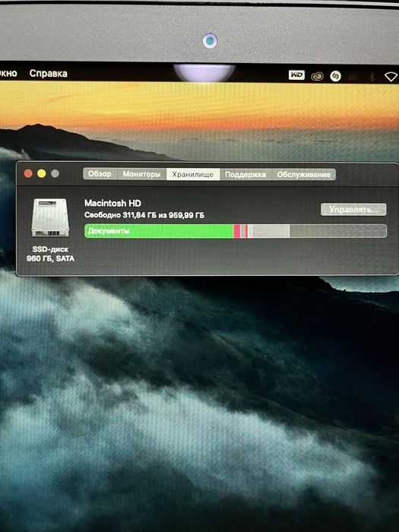
Task: Close the storage window with the red button
Action: pos(28,174)
